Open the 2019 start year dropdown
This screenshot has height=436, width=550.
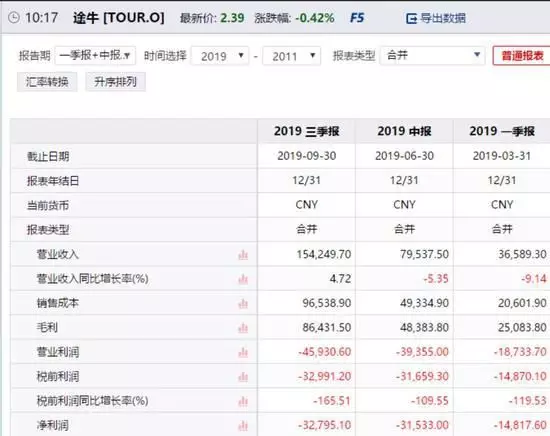tap(220, 56)
